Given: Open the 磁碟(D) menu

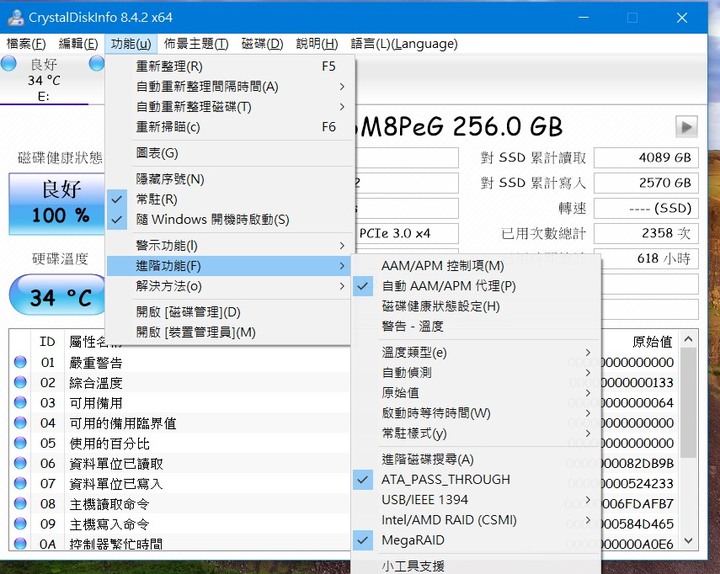Looking at the screenshot, I should (262, 44).
